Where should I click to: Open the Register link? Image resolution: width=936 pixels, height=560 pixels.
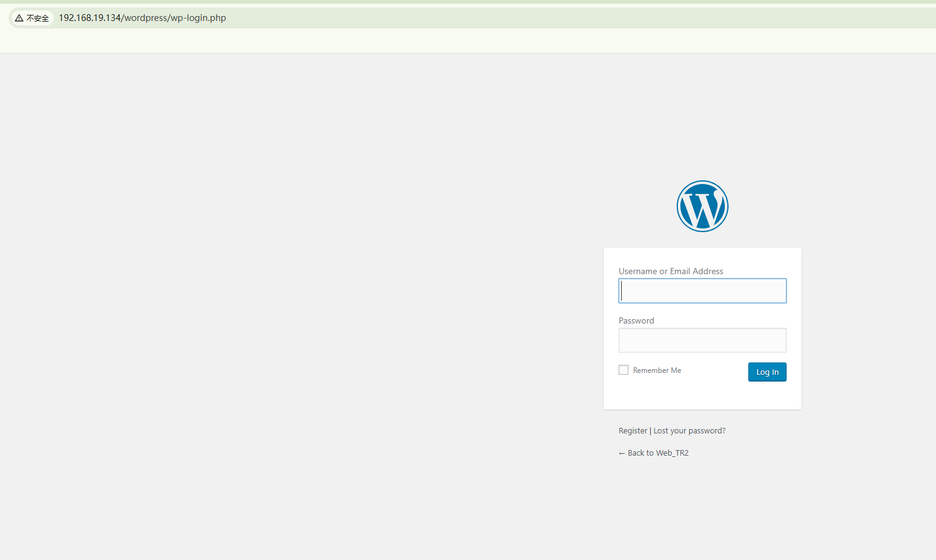[x=633, y=431]
